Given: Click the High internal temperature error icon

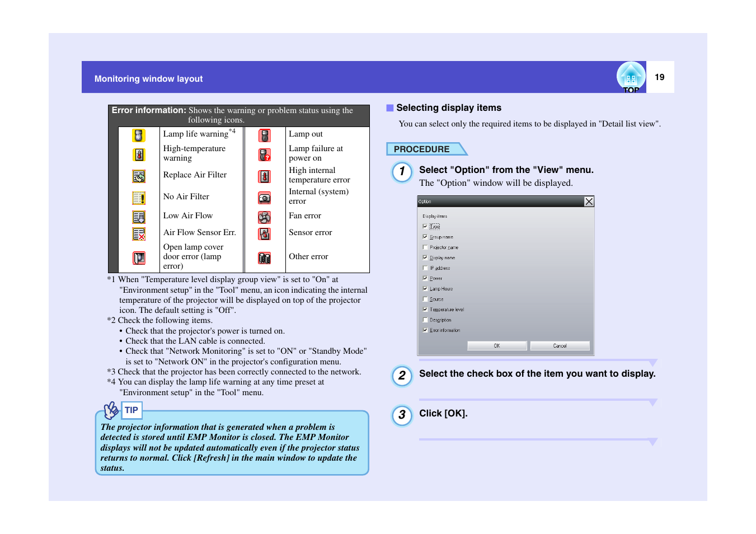Looking at the screenshot, I should 265,176.
